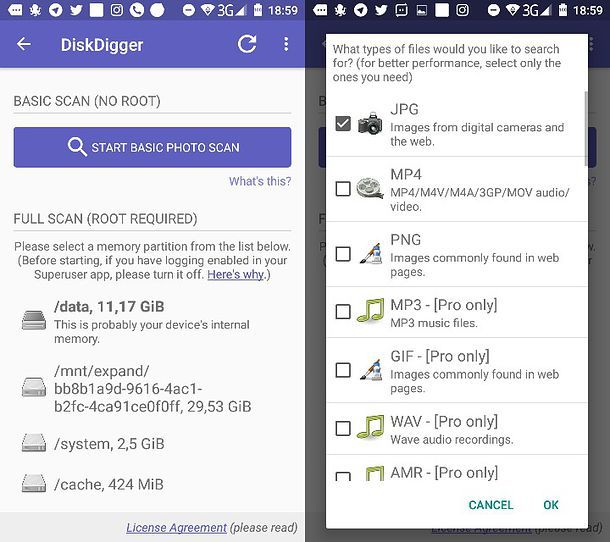Tap the film reel icon for MP4

370,188
